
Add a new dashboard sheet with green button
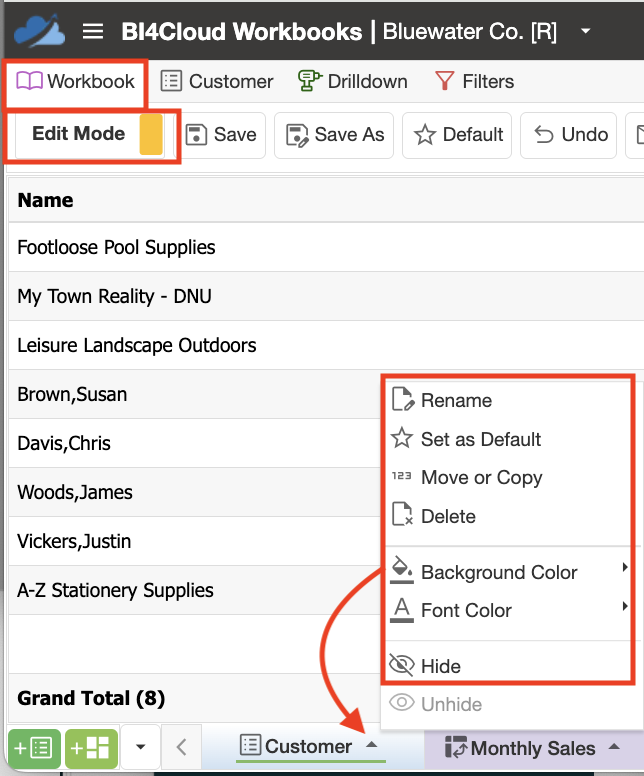coord(92,748)
